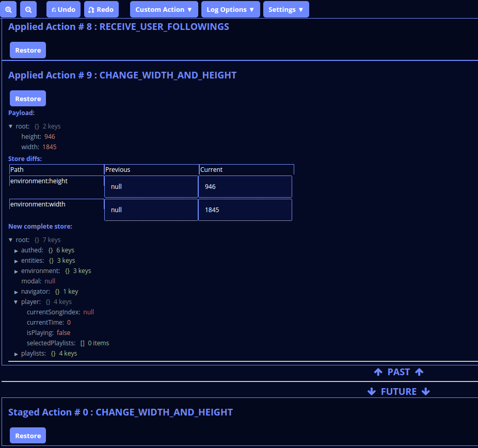This screenshot has width=478, height=448.
Task: Collapse the root node in Payload section
Action: pyautogui.click(x=11, y=126)
